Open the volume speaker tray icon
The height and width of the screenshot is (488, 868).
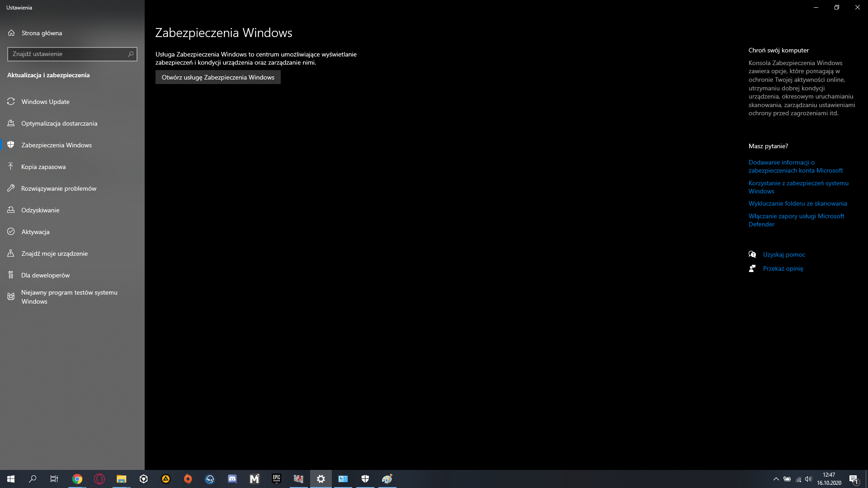click(x=808, y=479)
